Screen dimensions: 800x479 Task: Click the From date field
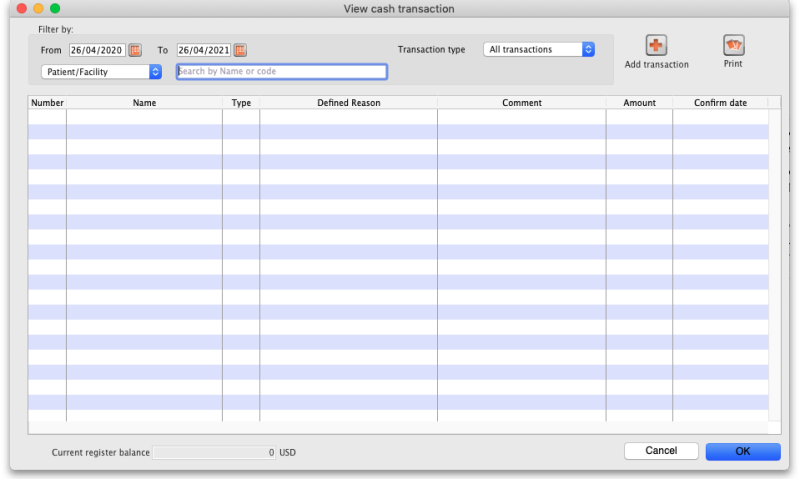[97, 50]
